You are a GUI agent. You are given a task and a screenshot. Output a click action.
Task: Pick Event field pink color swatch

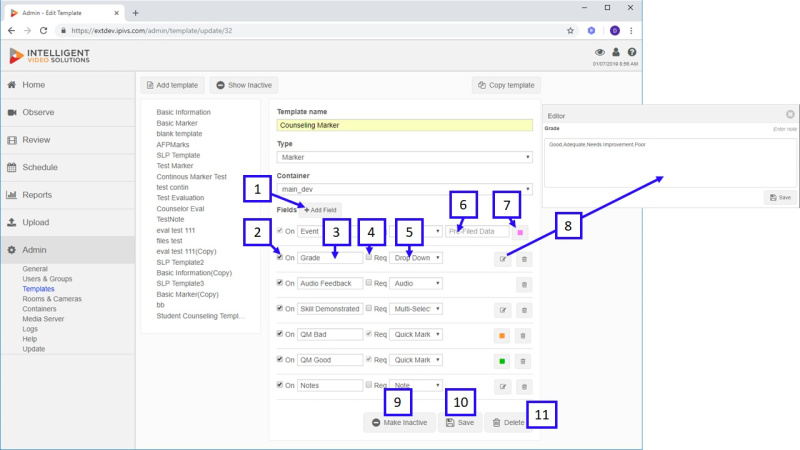520,233
